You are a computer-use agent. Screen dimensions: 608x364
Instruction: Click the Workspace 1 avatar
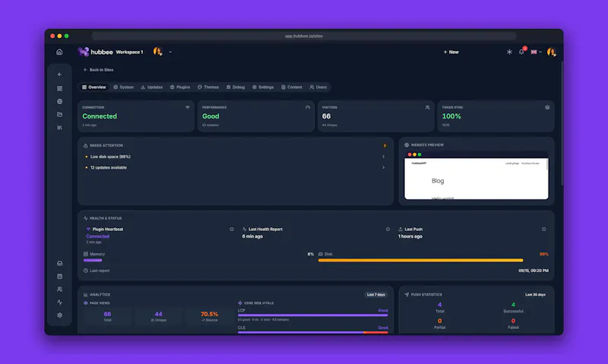tap(158, 52)
